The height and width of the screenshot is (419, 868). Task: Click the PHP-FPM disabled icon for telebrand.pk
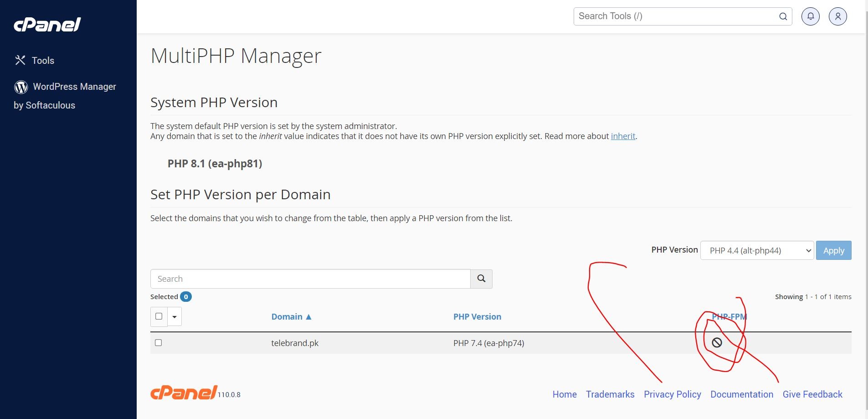[717, 342]
